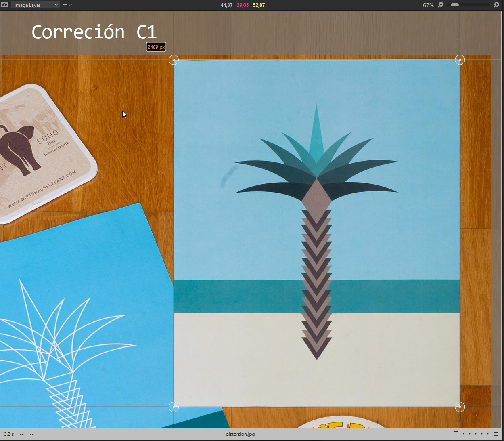Click the plus icon to add layer
This screenshot has height=441, width=504.
pos(65,5)
